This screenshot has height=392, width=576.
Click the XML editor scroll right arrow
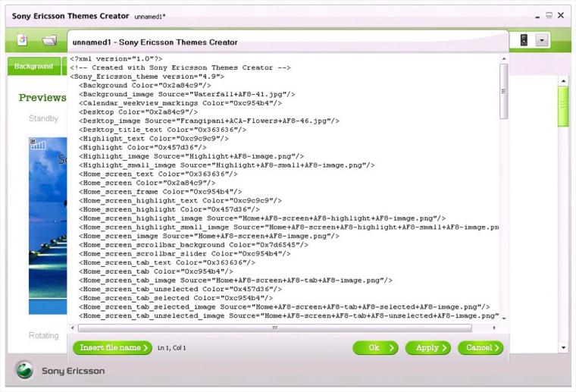[x=493, y=328]
